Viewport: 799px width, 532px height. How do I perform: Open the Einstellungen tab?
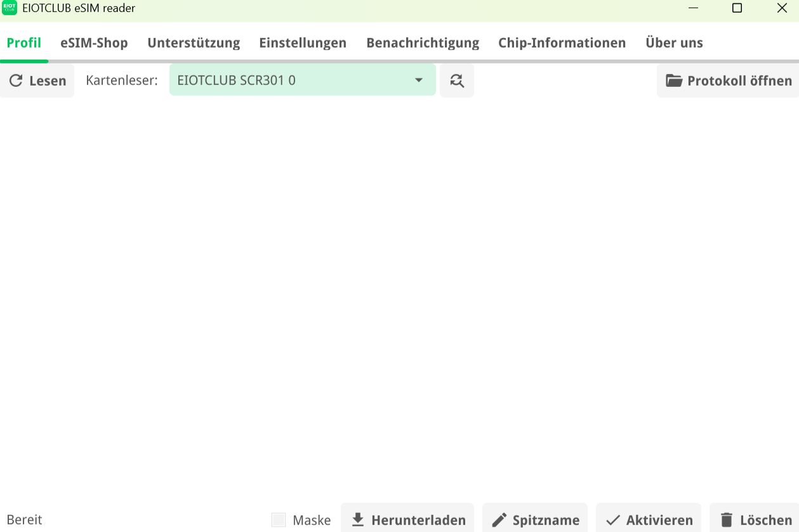303,43
